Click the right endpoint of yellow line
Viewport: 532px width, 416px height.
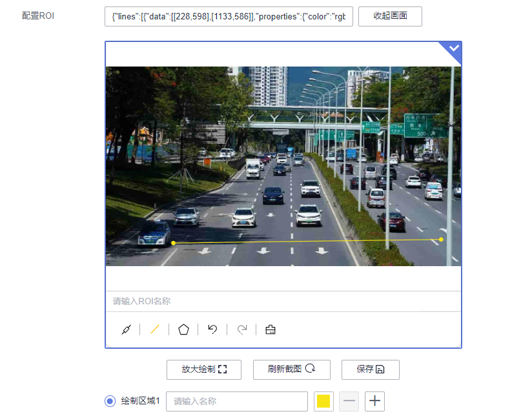click(441, 240)
